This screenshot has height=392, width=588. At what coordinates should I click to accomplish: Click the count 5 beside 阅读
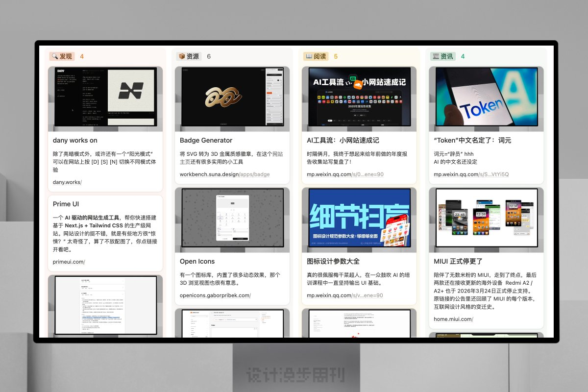pyautogui.click(x=336, y=56)
